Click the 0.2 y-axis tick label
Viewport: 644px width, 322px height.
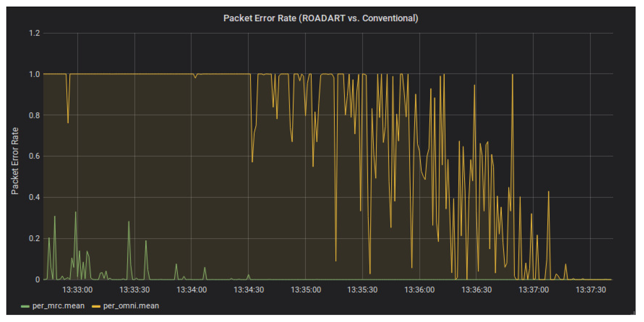pos(34,238)
